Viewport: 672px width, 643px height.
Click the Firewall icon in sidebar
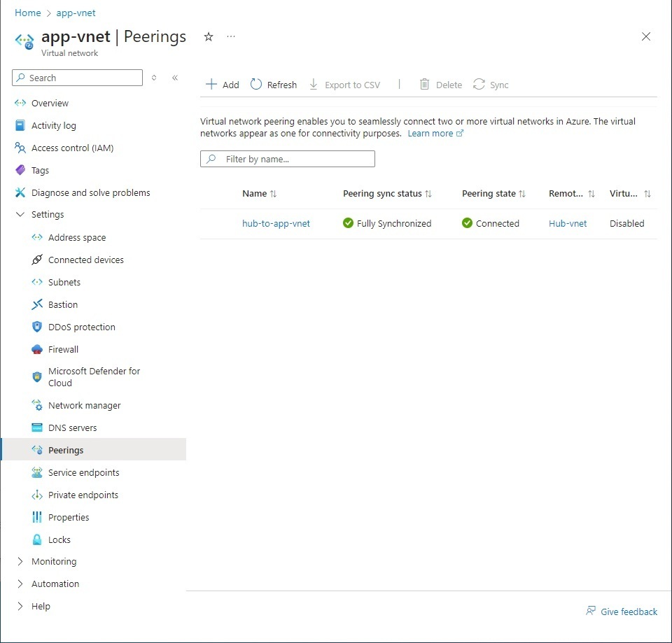38,349
